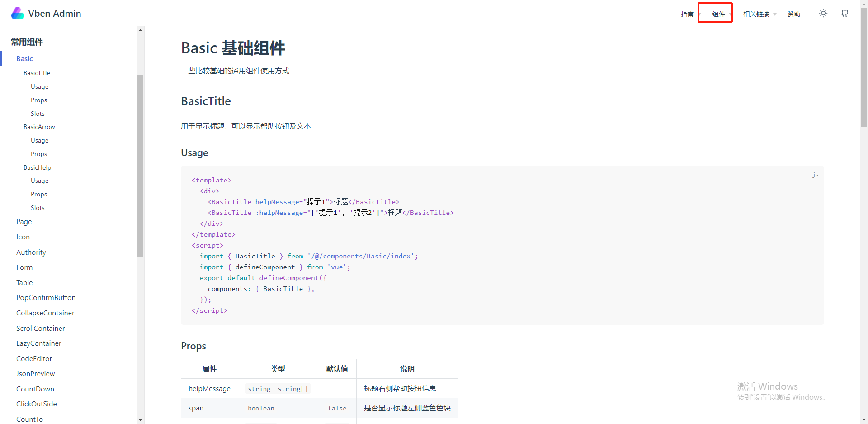Click the js language label on code block
The image size is (868, 424).
click(815, 175)
